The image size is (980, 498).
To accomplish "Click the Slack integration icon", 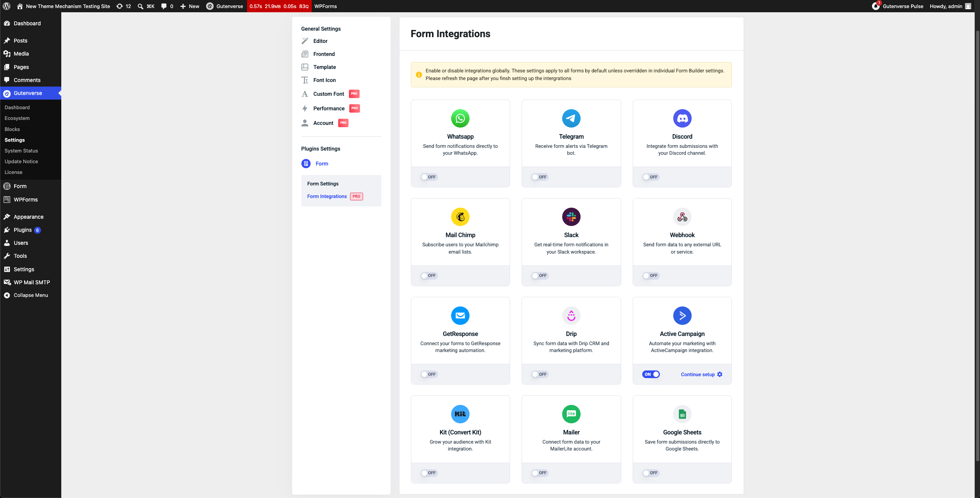I will [x=571, y=217].
